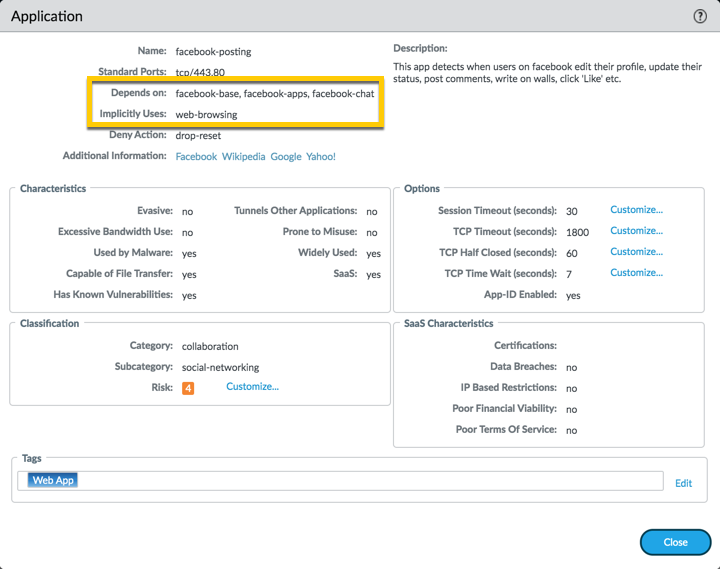720x569 pixels.
Task: Open the Yahoo! additional information link
Action: tap(321, 157)
